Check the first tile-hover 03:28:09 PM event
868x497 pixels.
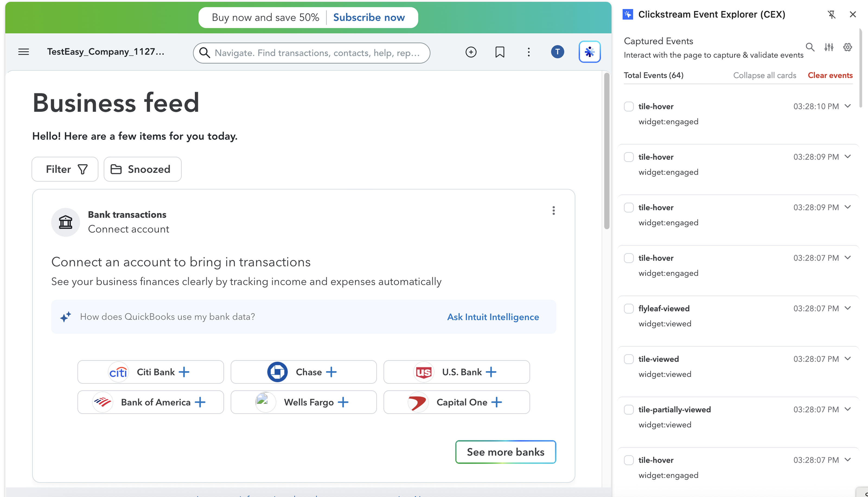(x=629, y=157)
